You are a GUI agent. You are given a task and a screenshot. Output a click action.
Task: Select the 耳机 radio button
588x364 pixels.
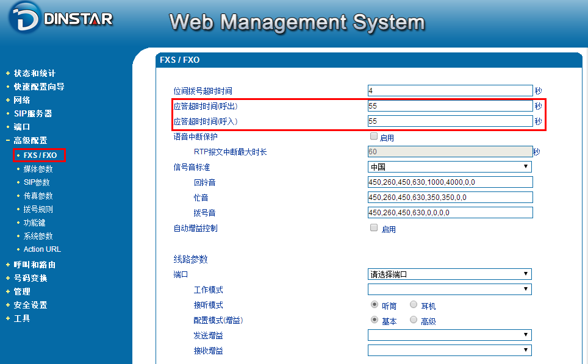pyautogui.click(x=414, y=305)
